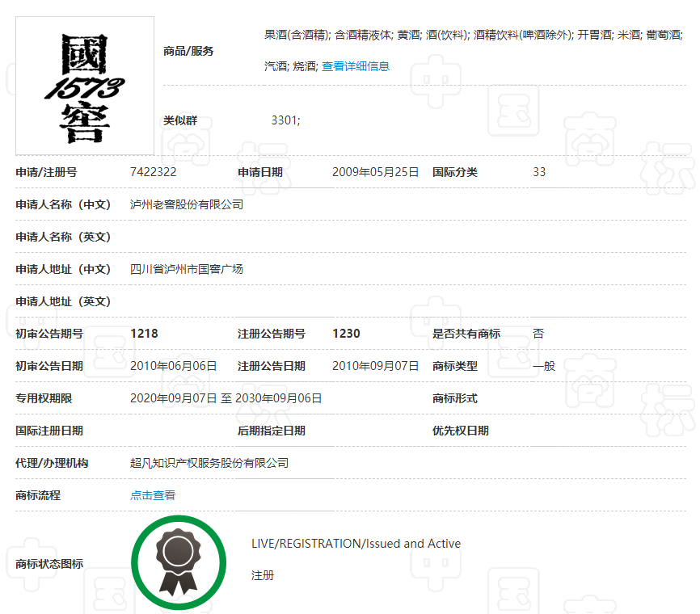
Task: Click the green registration ribbon badge icon
Action: (177, 562)
